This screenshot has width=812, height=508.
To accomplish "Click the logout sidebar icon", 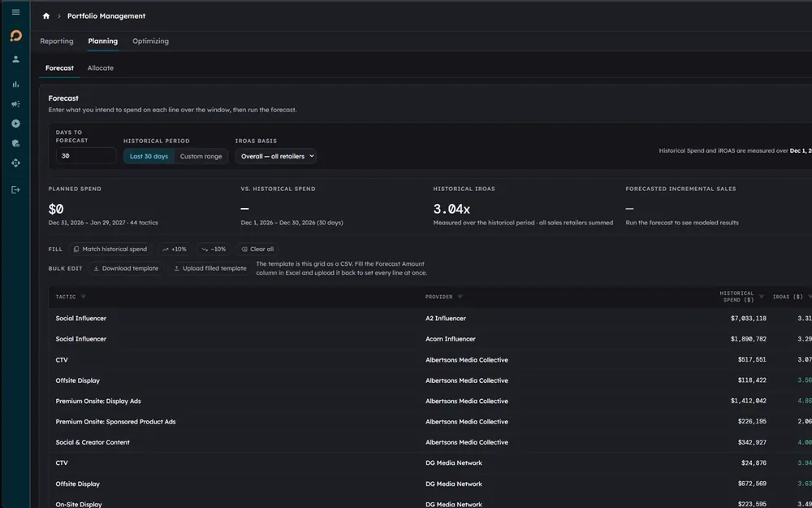I will pyautogui.click(x=15, y=189).
